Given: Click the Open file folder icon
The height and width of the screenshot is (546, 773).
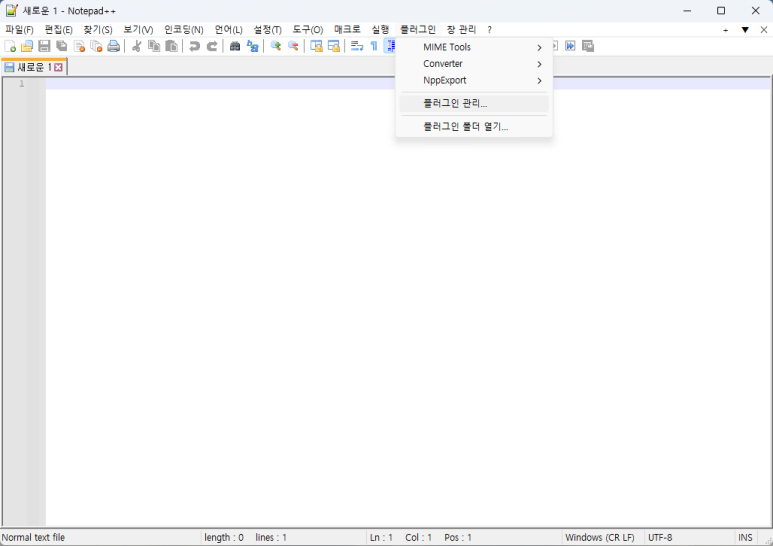Looking at the screenshot, I should 27,46.
